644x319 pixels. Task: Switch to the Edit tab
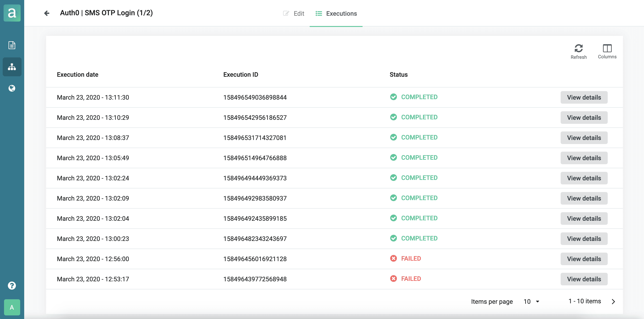point(294,13)
